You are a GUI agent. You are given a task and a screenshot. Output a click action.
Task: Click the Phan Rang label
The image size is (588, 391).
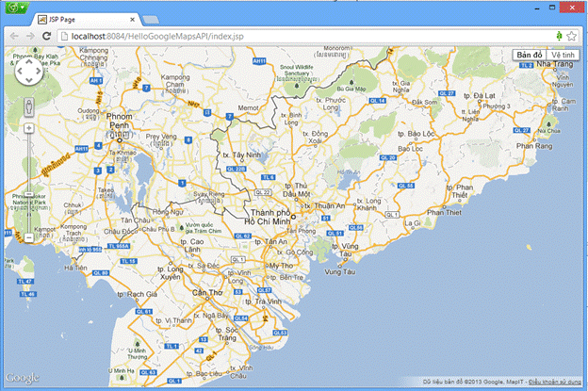[x=534, y=146]
